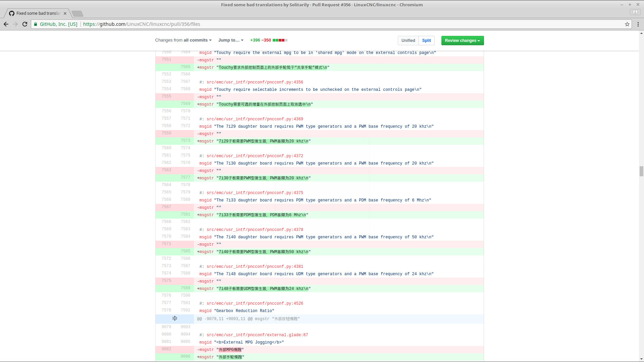Click new line number 7573
This screenshot has width=644, height=362.
click(x=185, y=141)
